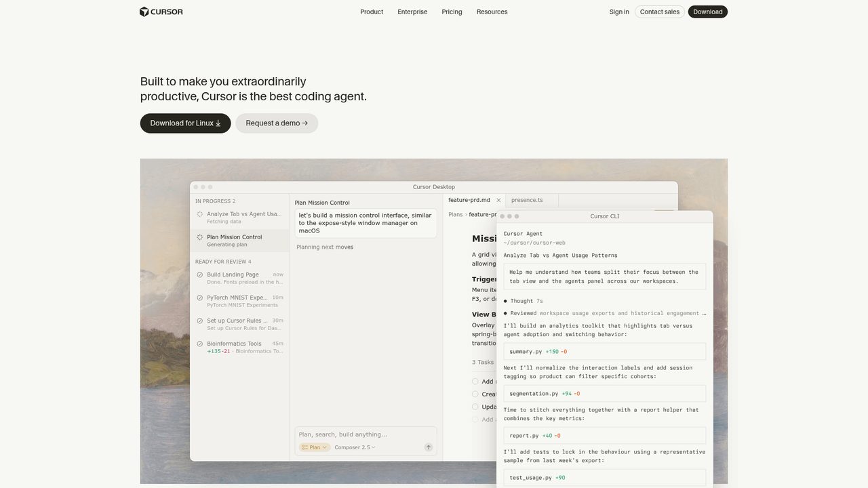Go to the Pricing page
Image resolution: width=868 pixels, height=488 pixels.
point(452,12)
